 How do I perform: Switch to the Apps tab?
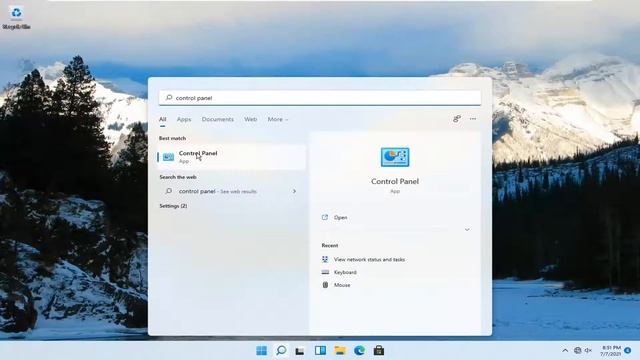coord(184,119)
